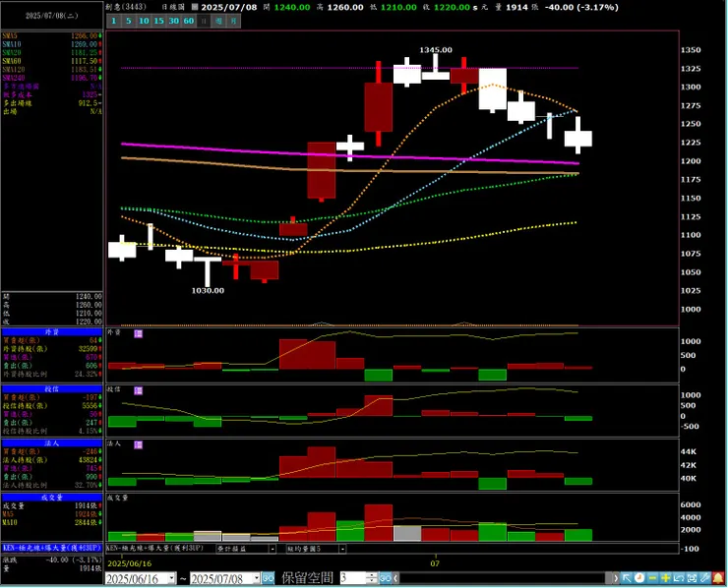This screenshot has height=588, width=728.
Task: Click the 1345.00 high price label
Action: [436, 50]
